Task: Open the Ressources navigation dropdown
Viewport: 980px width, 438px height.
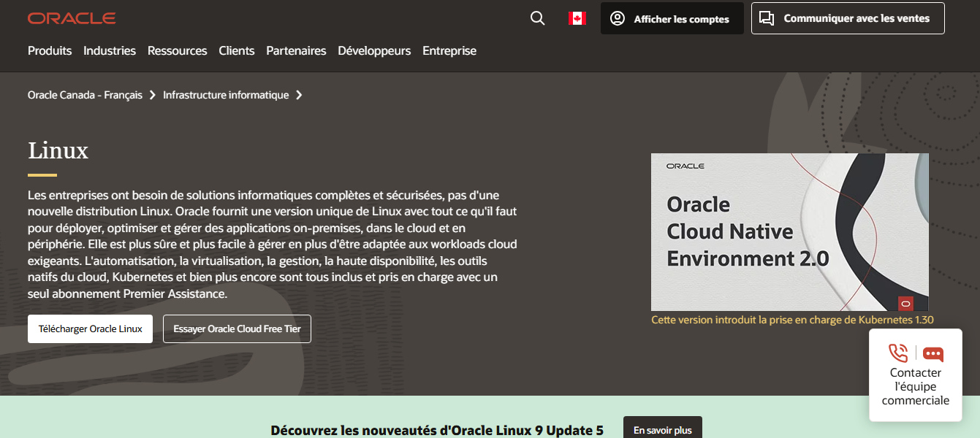Action: point(177,50)
